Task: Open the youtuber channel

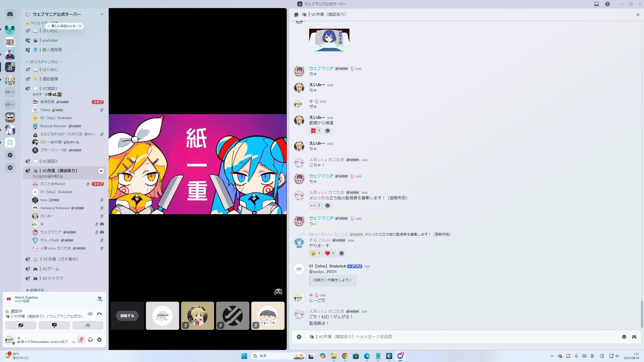Action: point(50,40)
